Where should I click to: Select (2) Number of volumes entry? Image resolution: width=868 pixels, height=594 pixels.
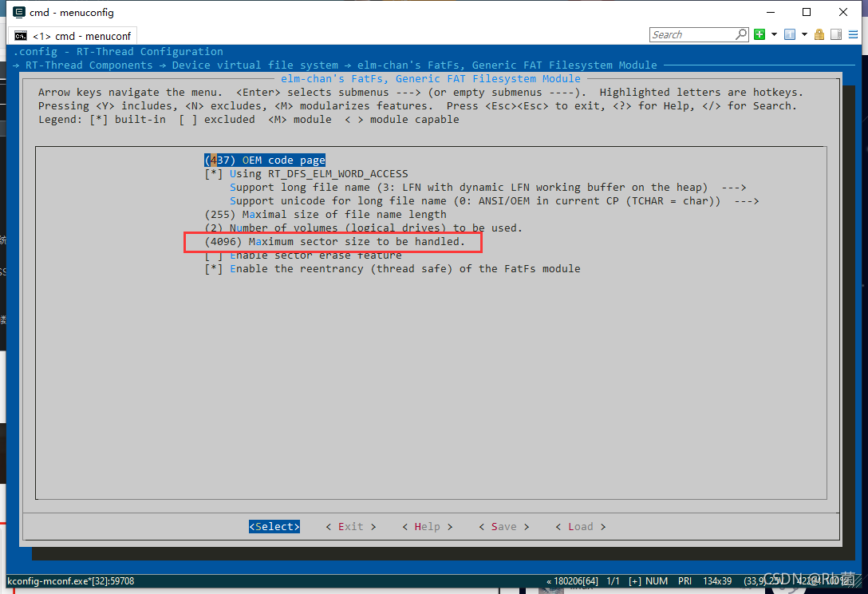click(363, 228)
